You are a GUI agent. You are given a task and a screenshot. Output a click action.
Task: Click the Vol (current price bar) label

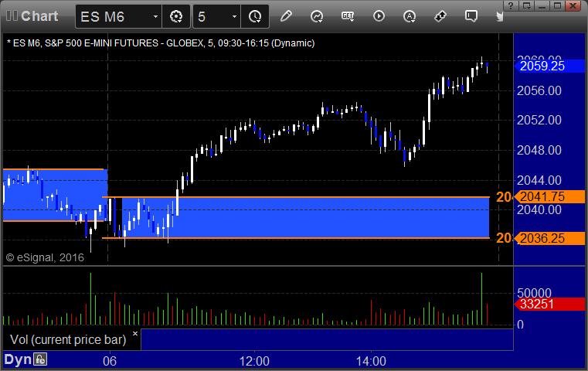pyautogui.click(x=68, y=339)
